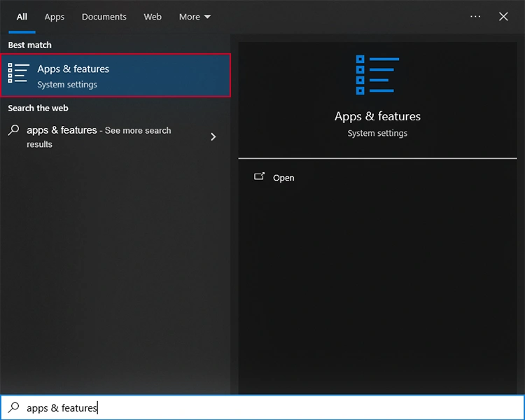
Task: Click the Best match heading
Action: pos(30,45)
